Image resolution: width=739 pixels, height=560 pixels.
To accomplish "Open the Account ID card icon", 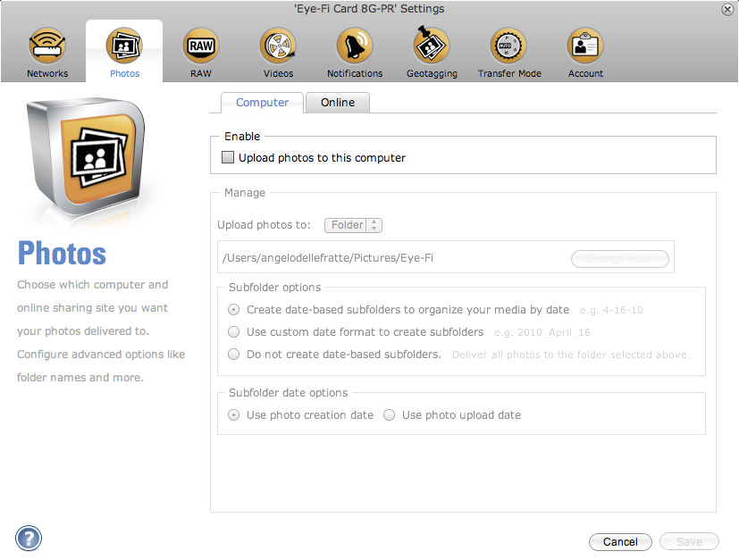I will pos(585,46).
